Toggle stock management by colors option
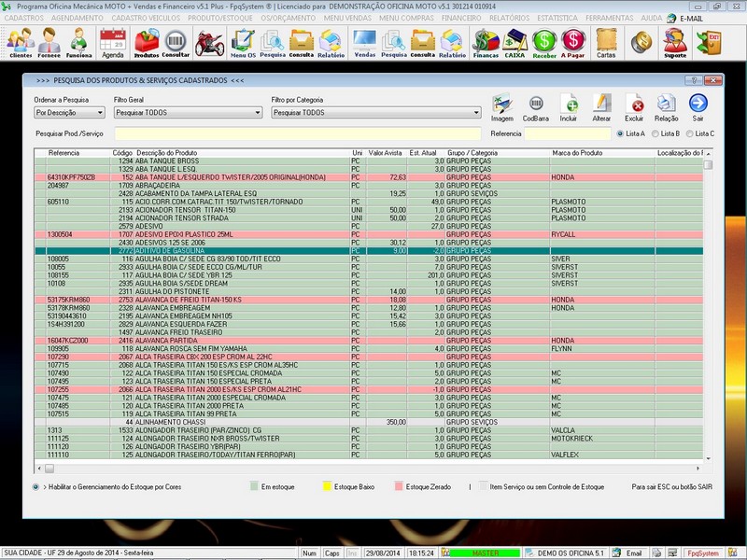Screen dimensions: 747x560 tap(35, 486)
